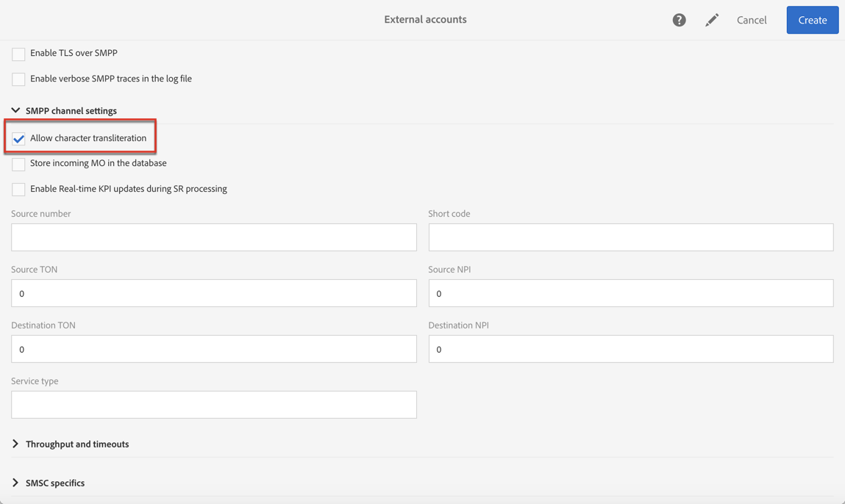Viewport: 845px width, 504px height.
Task: Enable Real-time KPI updates during SR processing
Action: (18, 190)
